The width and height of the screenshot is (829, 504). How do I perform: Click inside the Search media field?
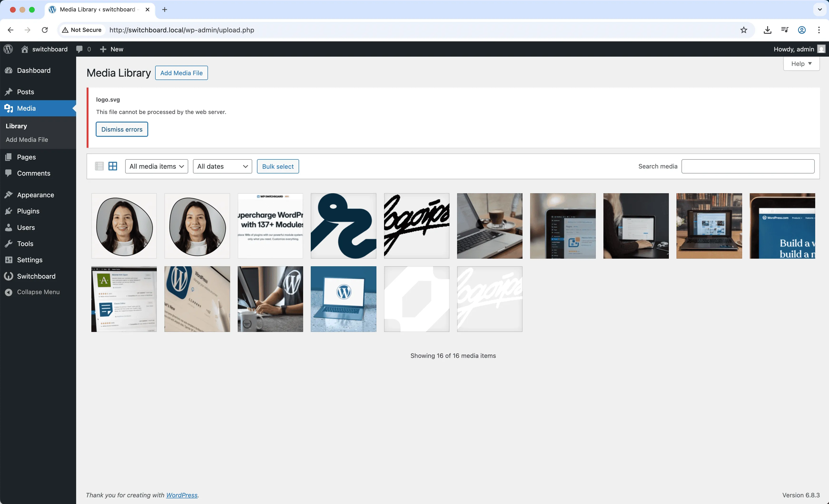748,166
